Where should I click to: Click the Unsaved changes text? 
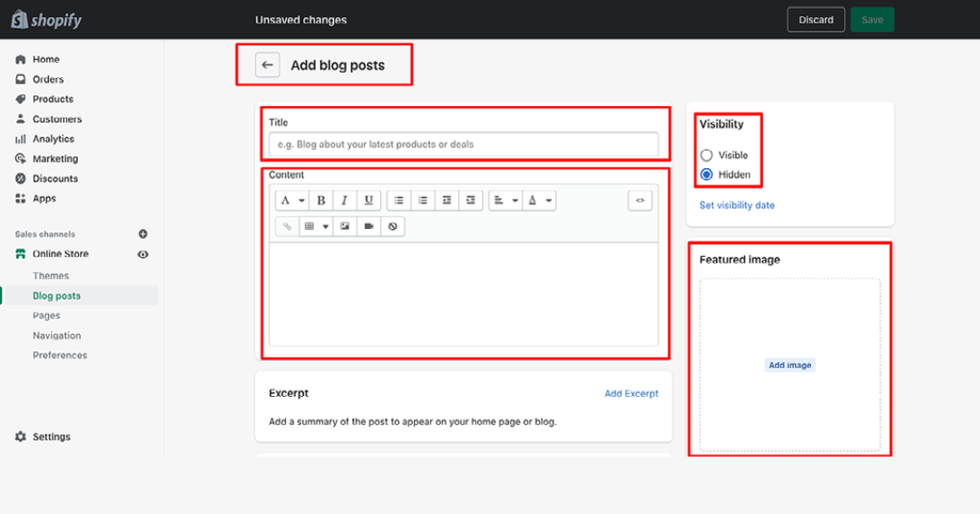pyautogui.click(x=300, y=20)
